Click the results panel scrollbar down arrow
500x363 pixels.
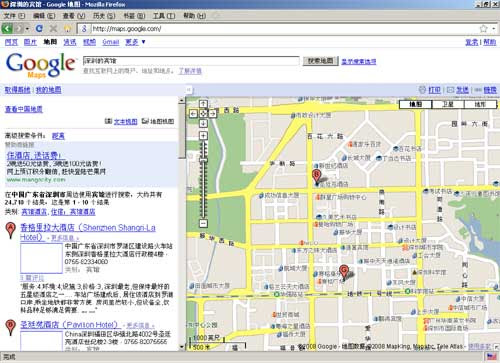182,347
